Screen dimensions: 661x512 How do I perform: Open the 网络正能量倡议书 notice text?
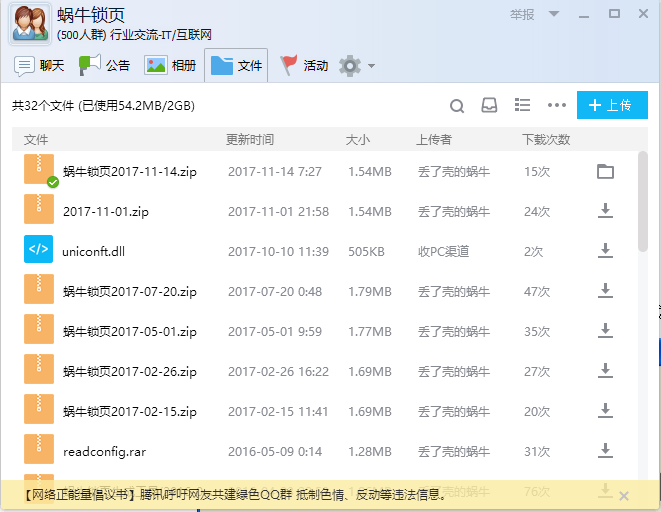pyautogui.click(x=235, y=494)
